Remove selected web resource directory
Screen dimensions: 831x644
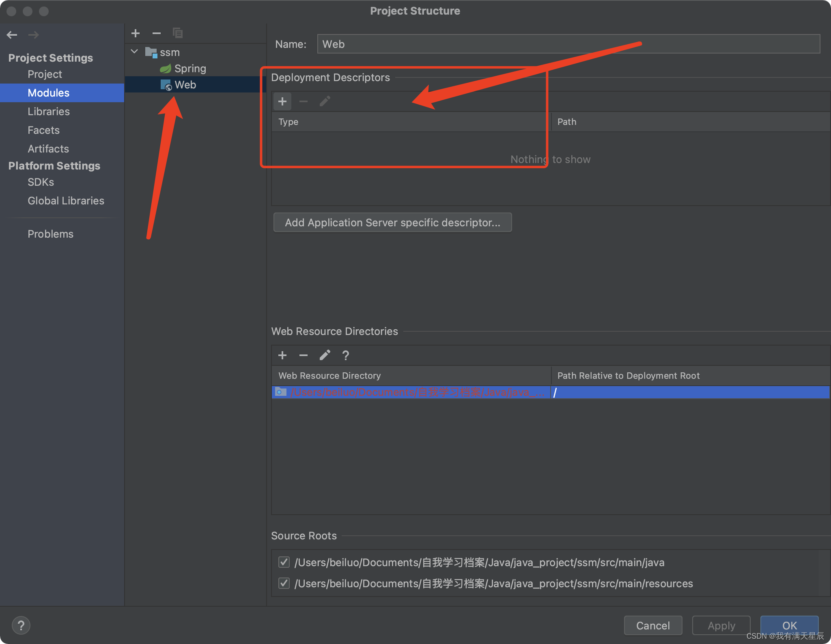tap(304, 355)
